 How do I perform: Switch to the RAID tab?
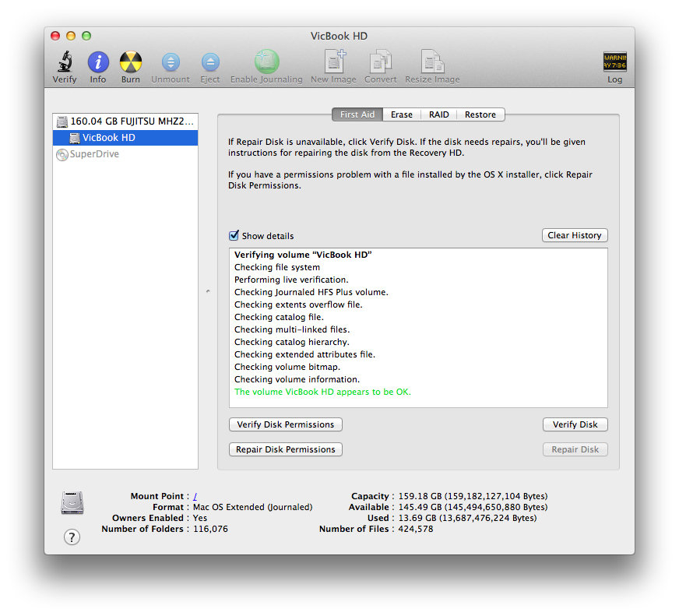438,114
